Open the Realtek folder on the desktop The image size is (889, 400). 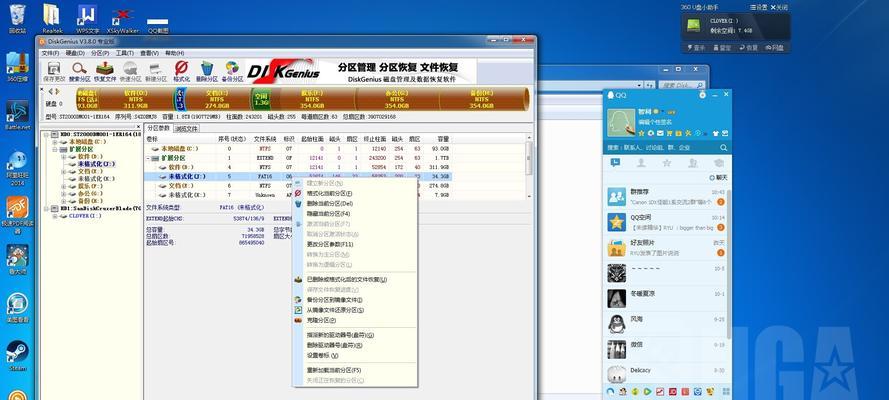[x=52, y=18]
